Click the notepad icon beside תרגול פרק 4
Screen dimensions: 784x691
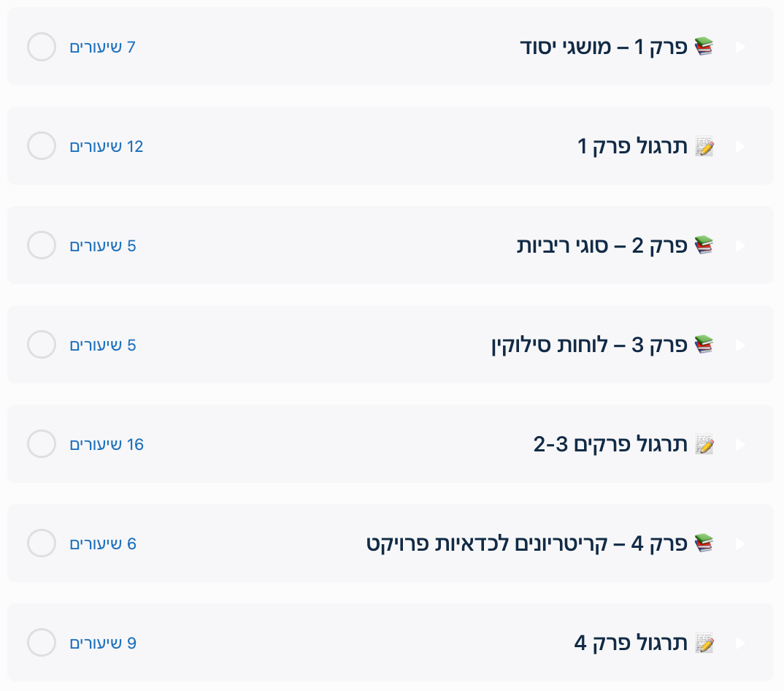pyautogui.click(x=704, y=643)
